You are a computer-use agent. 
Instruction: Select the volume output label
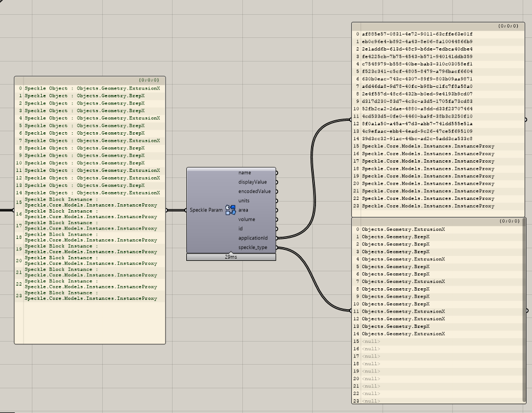click(247, 219)
